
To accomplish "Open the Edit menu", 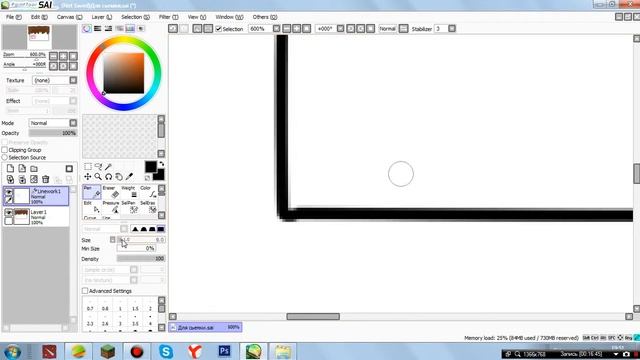I will pos(39,17).
